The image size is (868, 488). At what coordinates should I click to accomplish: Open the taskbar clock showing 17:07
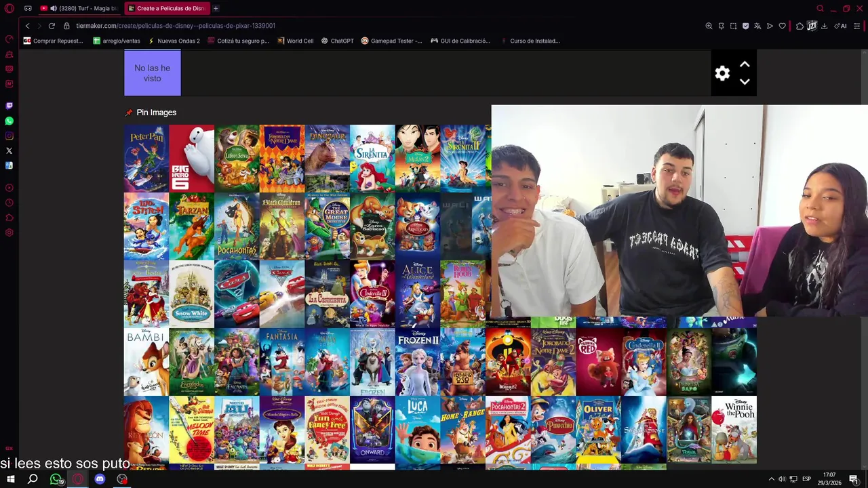click(829, 479)
